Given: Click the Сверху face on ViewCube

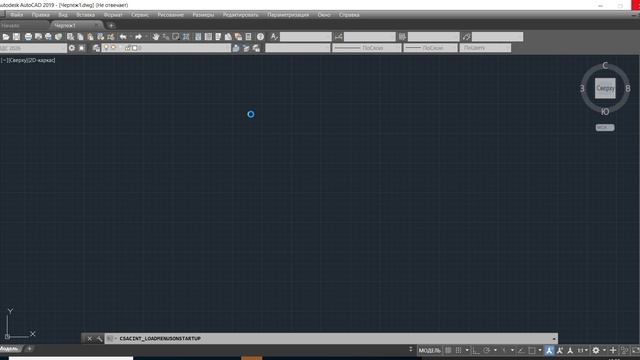Looking at the screenshot, I should tap(605, 88).
